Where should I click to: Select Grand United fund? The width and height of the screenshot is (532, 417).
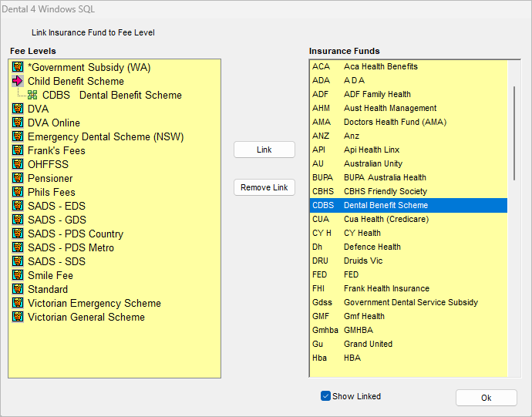click(409, 344)
